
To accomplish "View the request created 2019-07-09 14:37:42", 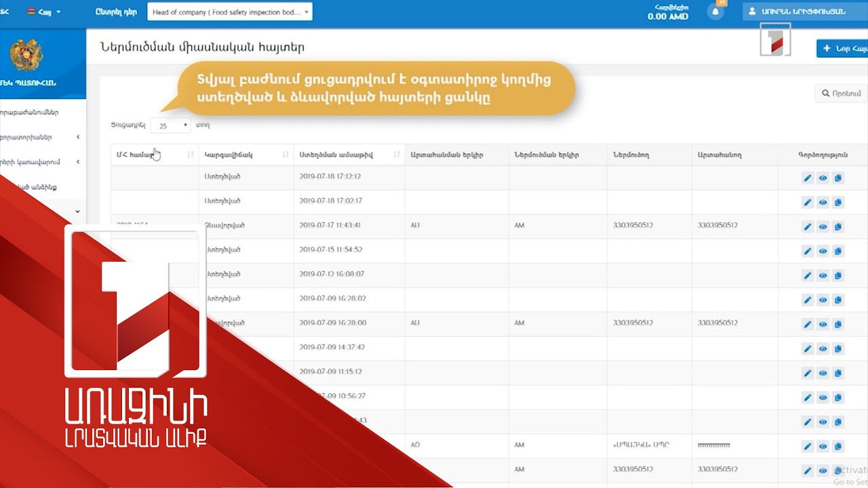I will tap(823, 349).
